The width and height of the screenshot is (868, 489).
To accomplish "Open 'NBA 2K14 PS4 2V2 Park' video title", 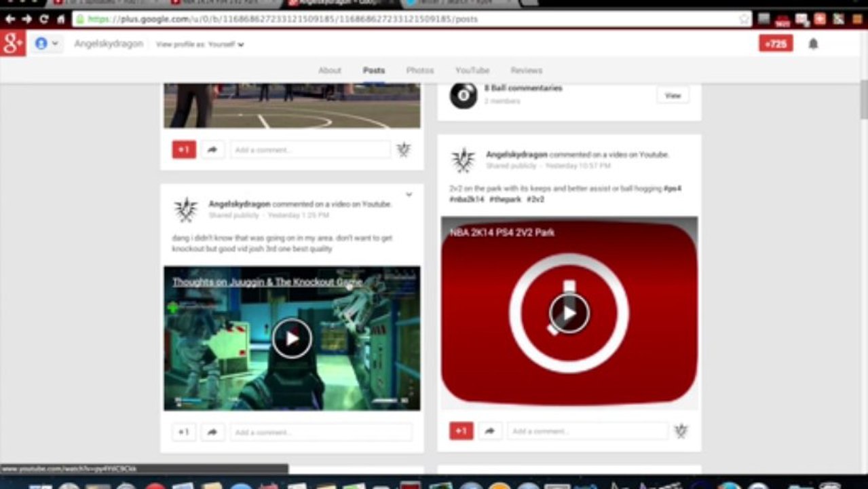I will (x=502, y=232).
